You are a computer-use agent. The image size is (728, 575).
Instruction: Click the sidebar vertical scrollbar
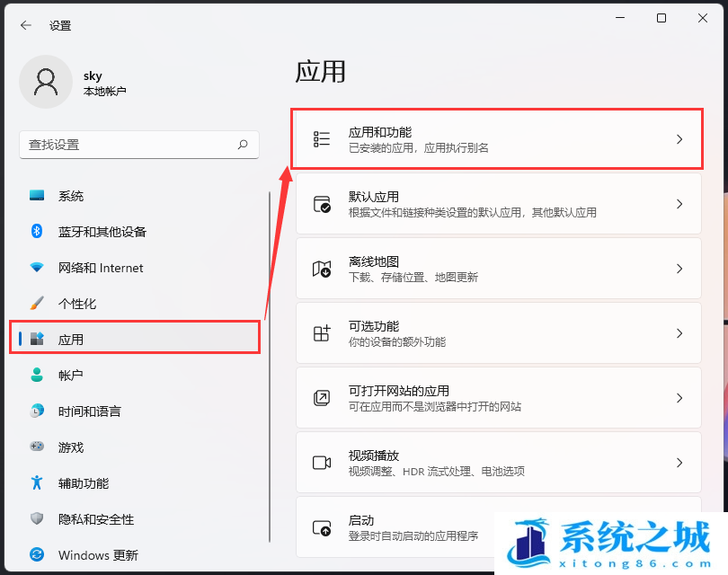(x=270, y=367)
